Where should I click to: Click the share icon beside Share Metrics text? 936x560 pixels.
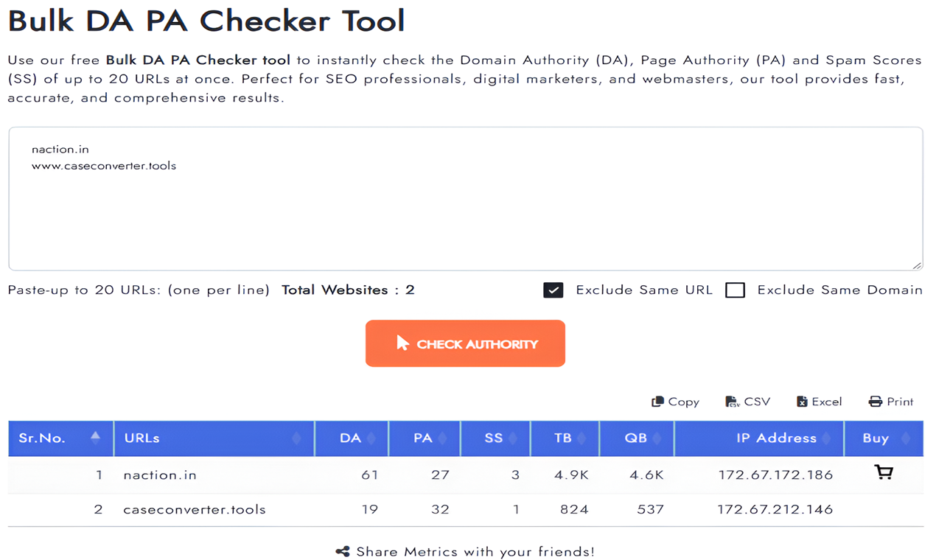point(343,550)
